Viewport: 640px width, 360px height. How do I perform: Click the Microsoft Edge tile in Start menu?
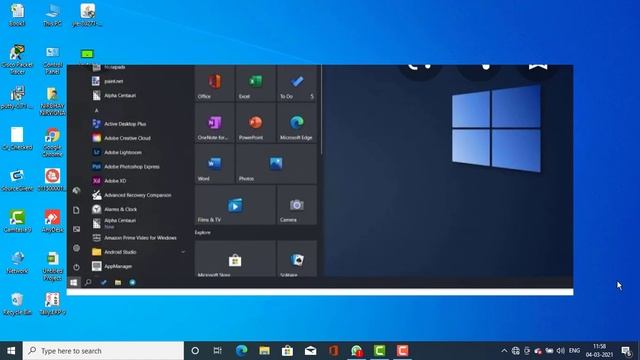click(x=297, y=123)
